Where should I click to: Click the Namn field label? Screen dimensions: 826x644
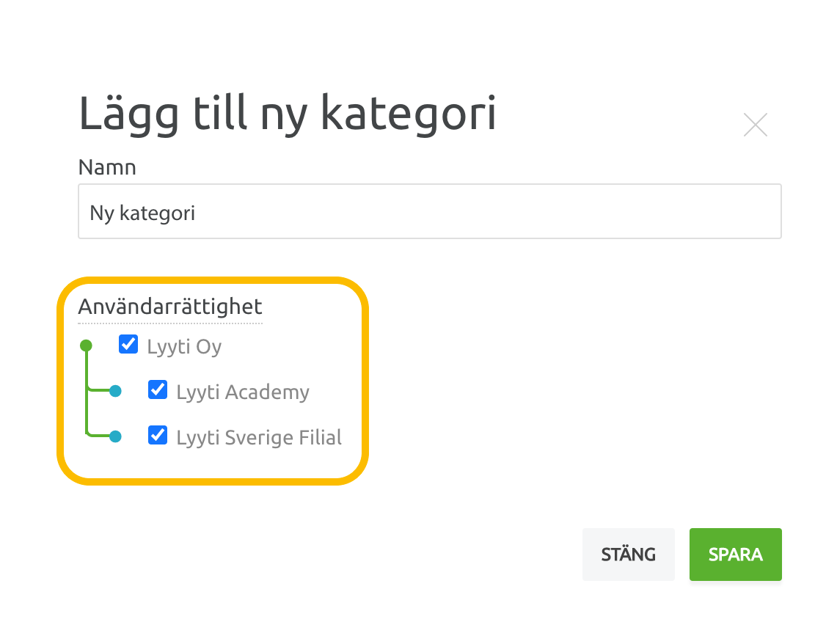[x=106, y=167]
